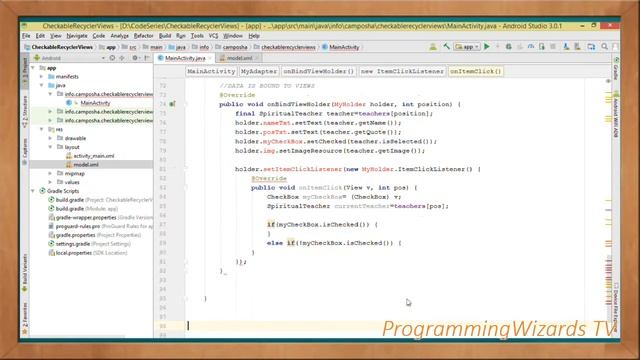Switch to the MainActivity.java editor tab
The image size is (640, 360).
tap(184, 58)
